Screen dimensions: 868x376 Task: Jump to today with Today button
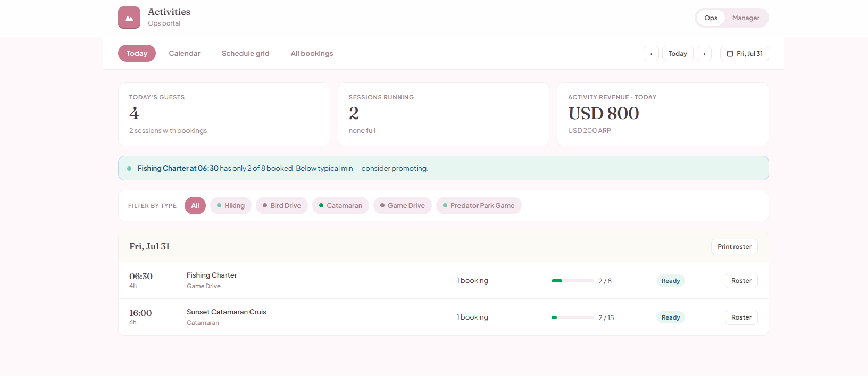click(x=678, y=54)
